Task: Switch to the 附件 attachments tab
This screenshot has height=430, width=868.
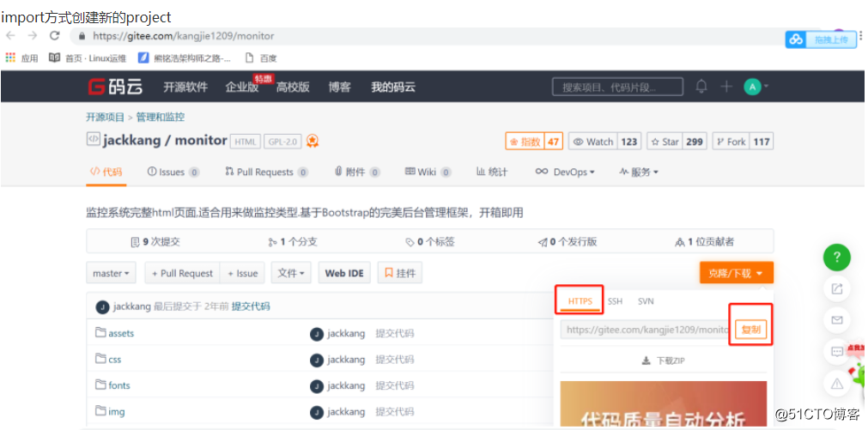Action: pos(357,173)
